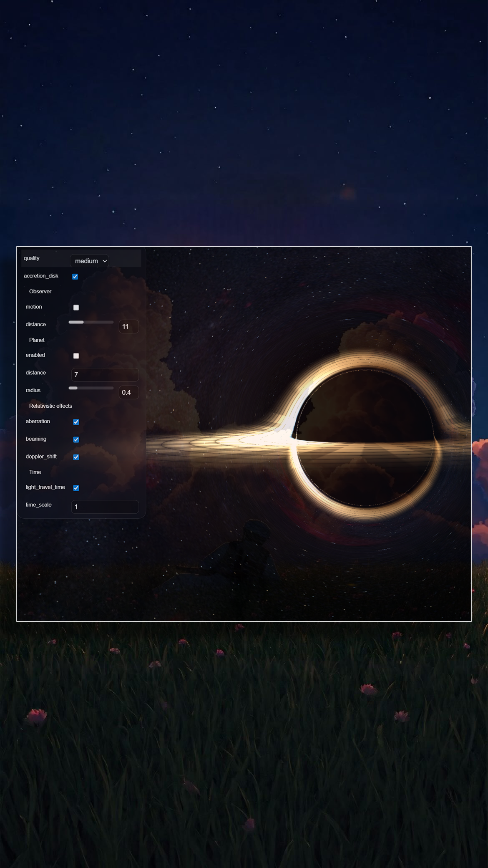Collapse the Relativistic effects section
488x868 pixels.
tap(50, 406)
